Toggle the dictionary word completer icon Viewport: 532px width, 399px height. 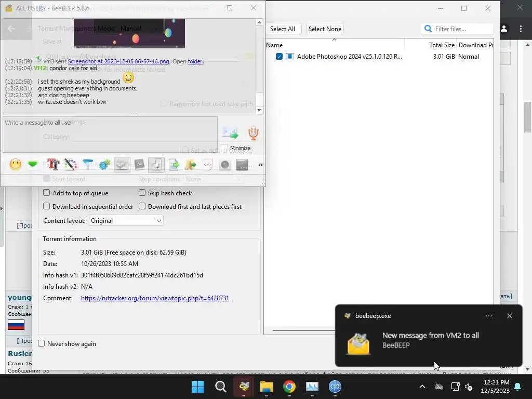click(139, 165)
